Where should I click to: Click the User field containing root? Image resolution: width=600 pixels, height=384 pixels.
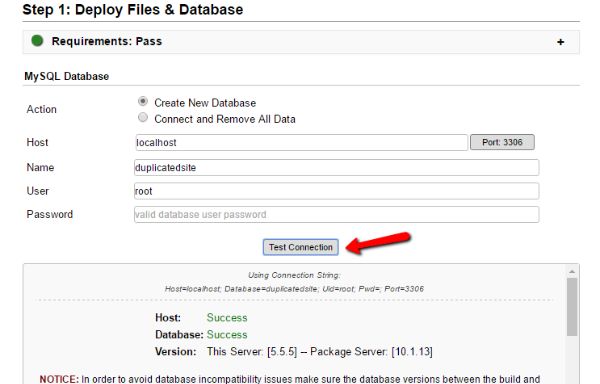coord(336,191)
